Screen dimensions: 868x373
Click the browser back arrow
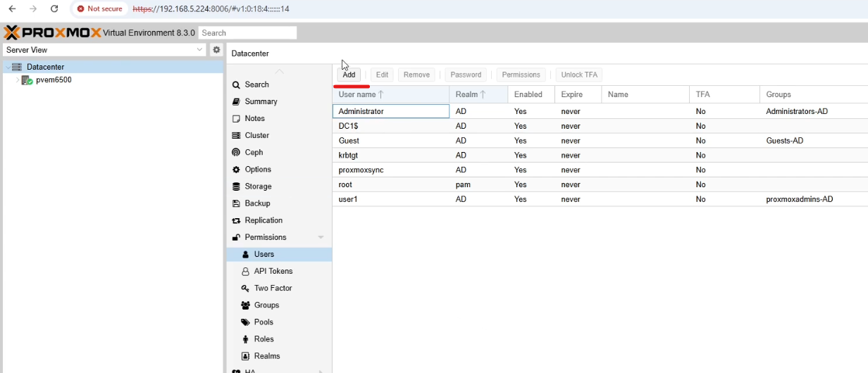[x=12, y=9]
